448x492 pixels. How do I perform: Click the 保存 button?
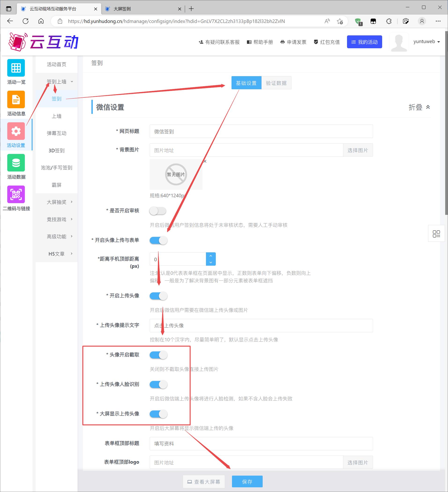pos(247,481)
